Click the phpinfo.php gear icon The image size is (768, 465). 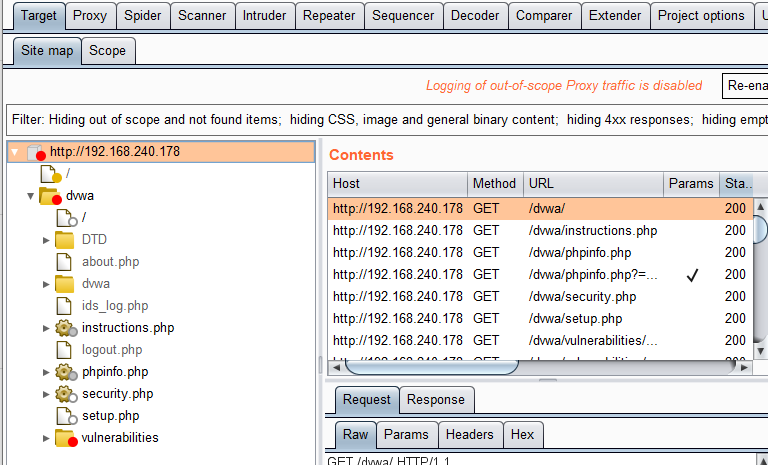tap(66, 372)
